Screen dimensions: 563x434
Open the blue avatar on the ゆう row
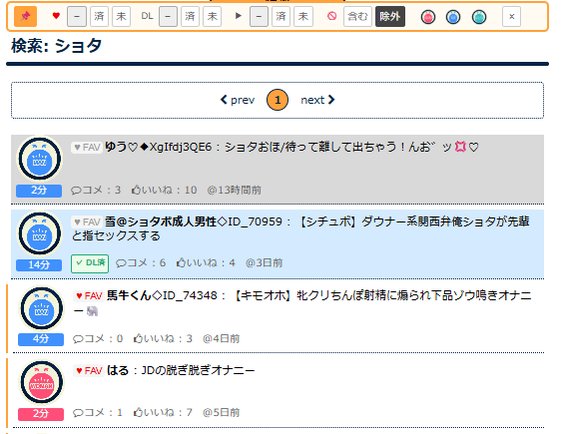40,159
